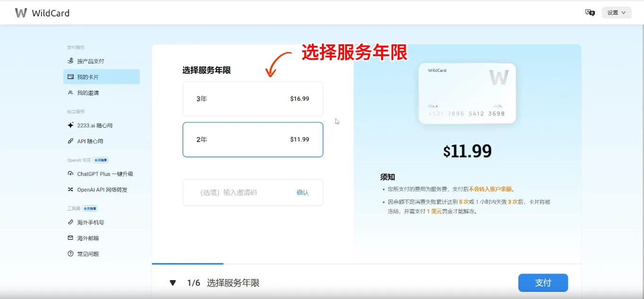Screen dimensions: 644x299
Task: Select the 3年 $16.99 plan
Action: click(x=253, y=99)
